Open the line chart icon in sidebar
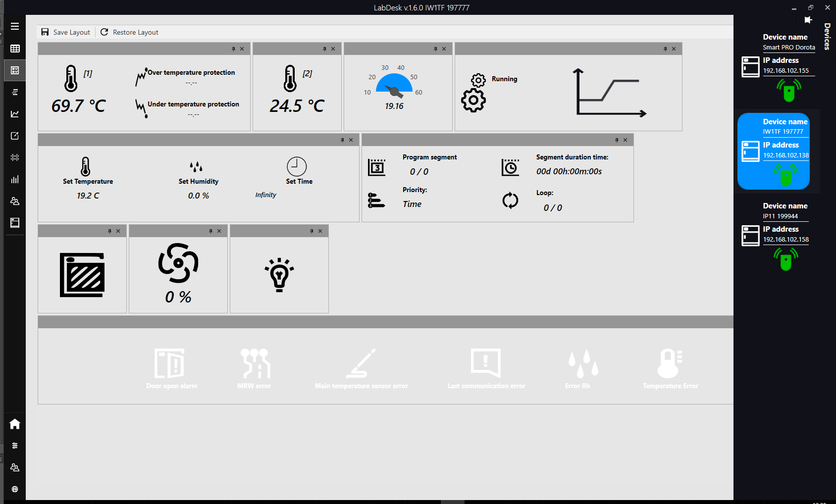The height and width of the screenshot is (504, 836). pyautogui.click(x=15, y=114)
